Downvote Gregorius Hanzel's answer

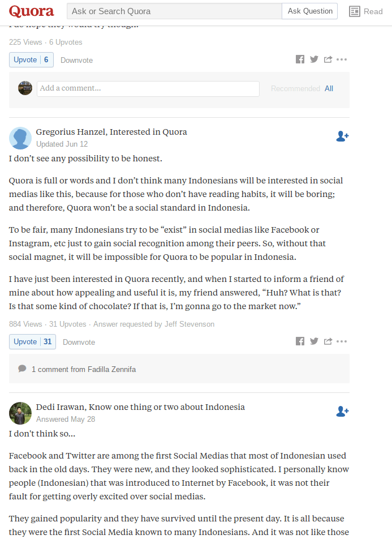(x=79, y=342)
